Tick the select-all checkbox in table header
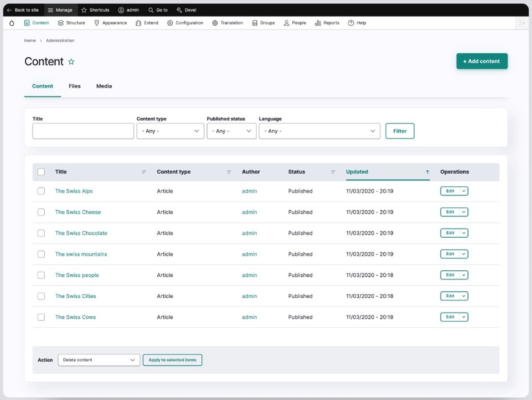The image size is (532, 400). tap(41, 172)
